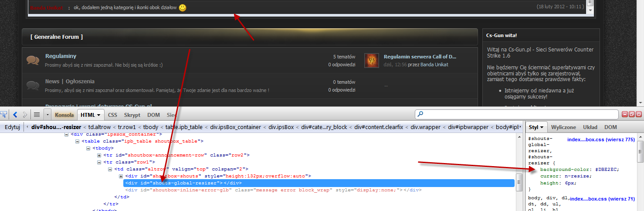Click the Cs-Gun wita! sidebar heading
Screen dimensions: 644x211
pos(502,35)
